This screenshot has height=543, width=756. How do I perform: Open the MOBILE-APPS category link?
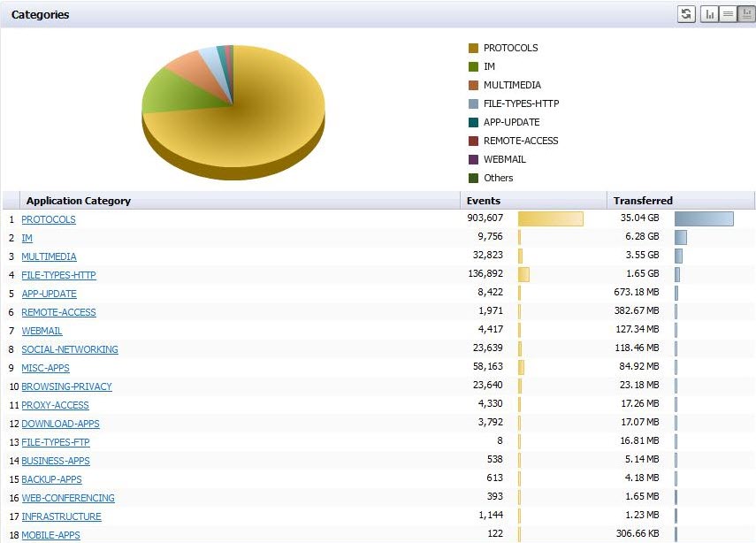click(x=50, y=535)
